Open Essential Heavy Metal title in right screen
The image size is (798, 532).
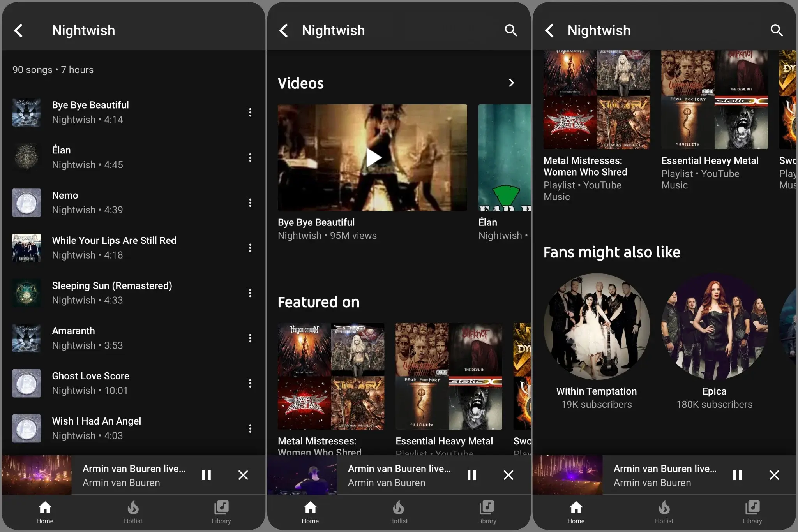coord(710,160)
